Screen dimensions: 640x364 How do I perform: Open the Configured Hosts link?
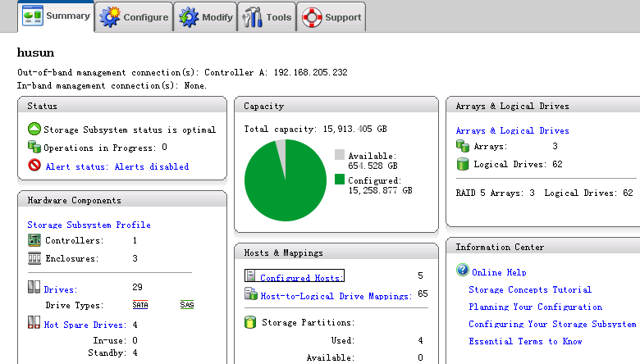point(302,278)
